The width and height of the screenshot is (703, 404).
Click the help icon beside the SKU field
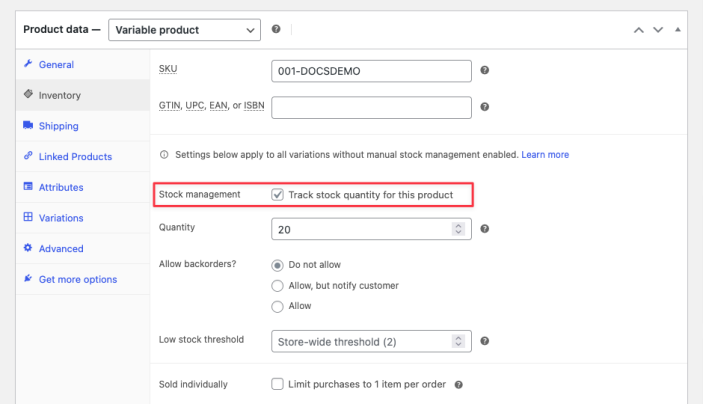point(484,71)
